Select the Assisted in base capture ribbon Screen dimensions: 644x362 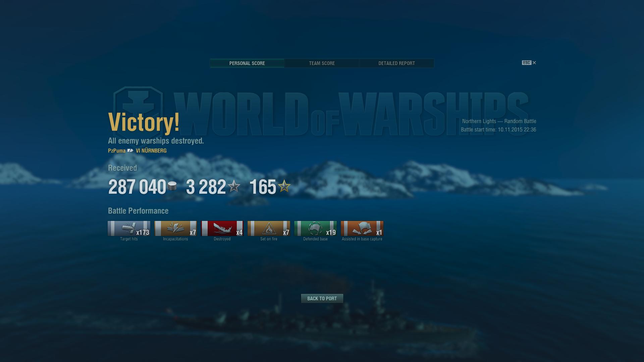(362, 228)
